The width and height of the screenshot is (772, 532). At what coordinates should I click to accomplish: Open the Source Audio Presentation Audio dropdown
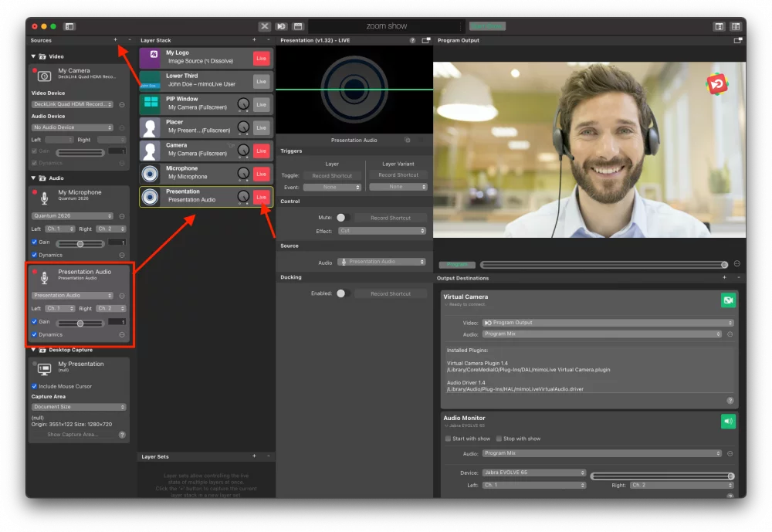[x=382, y=262]
